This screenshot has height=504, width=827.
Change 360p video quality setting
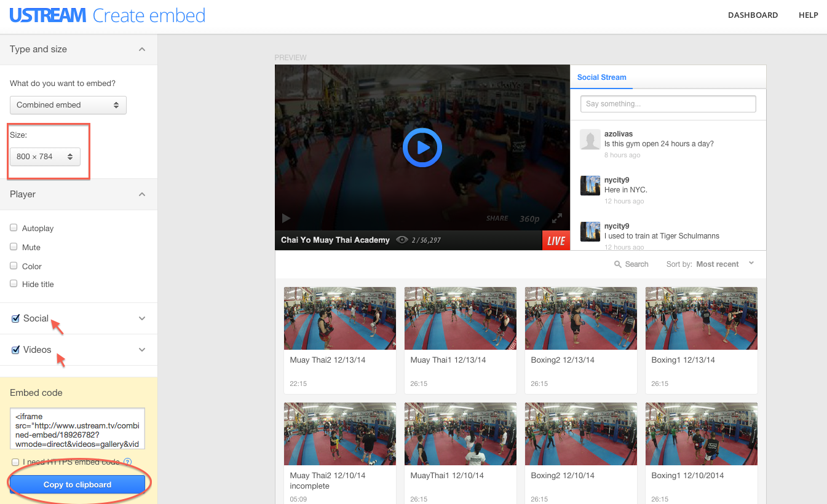(x=529, y=219)
